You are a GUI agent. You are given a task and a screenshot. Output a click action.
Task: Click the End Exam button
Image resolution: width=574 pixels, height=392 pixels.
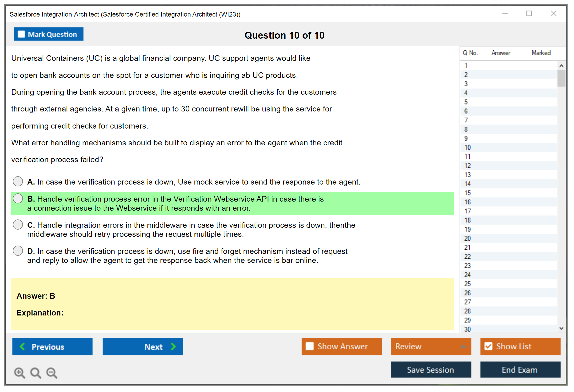click(520, 370)
